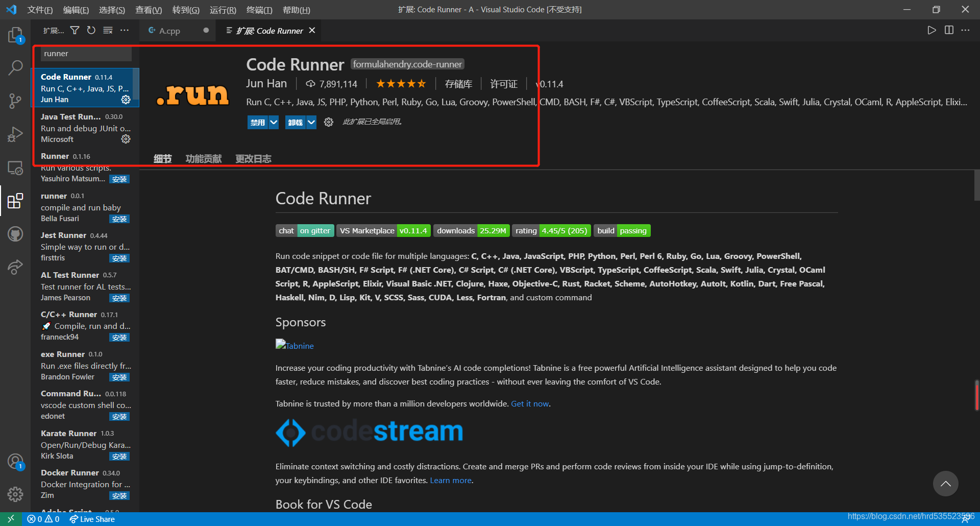This screenshot has width=980, height=526.
Task: Clear the extensions search results
Action: click(108, 31)
